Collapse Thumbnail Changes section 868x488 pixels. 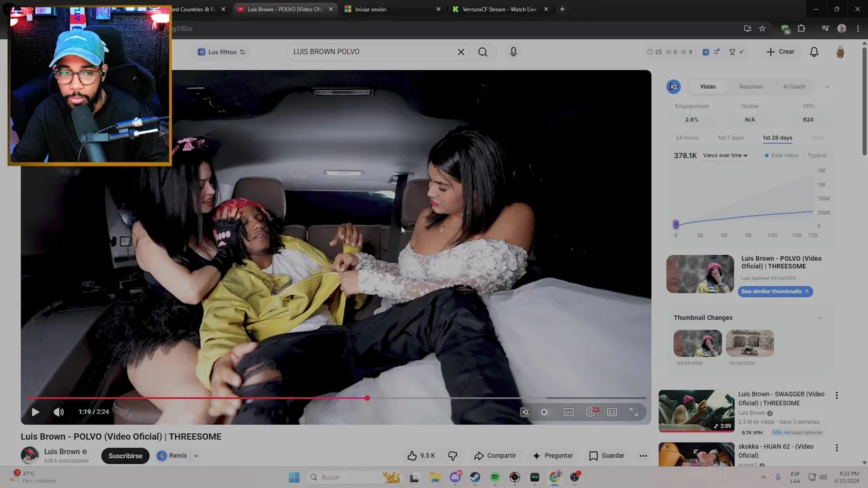click(x=820, y=318)
